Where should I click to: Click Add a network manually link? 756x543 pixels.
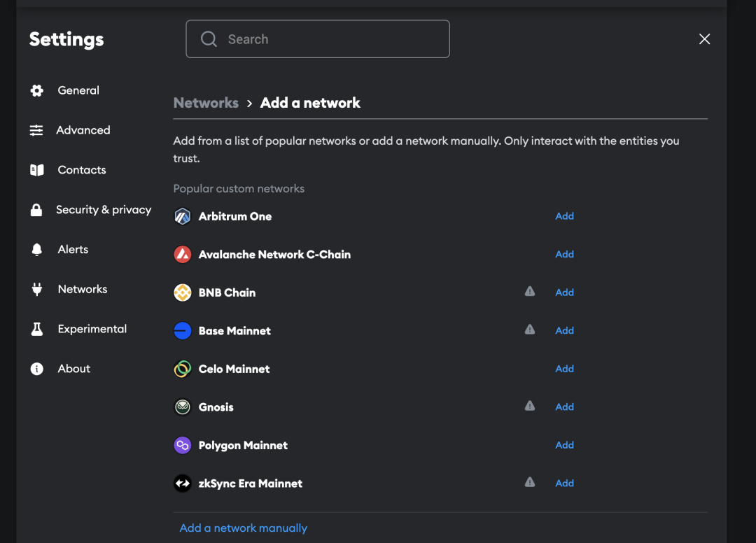click(244, 528)
